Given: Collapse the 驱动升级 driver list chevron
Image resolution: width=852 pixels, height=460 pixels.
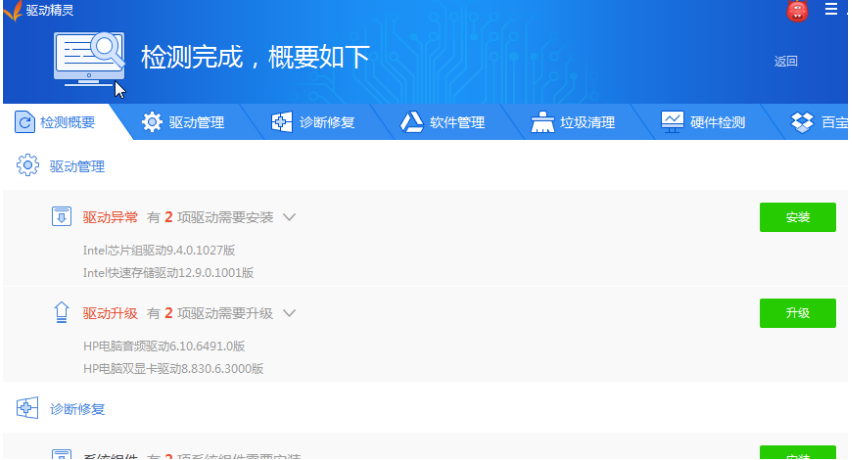Looking at the screenshot, I should pos(290,313).
